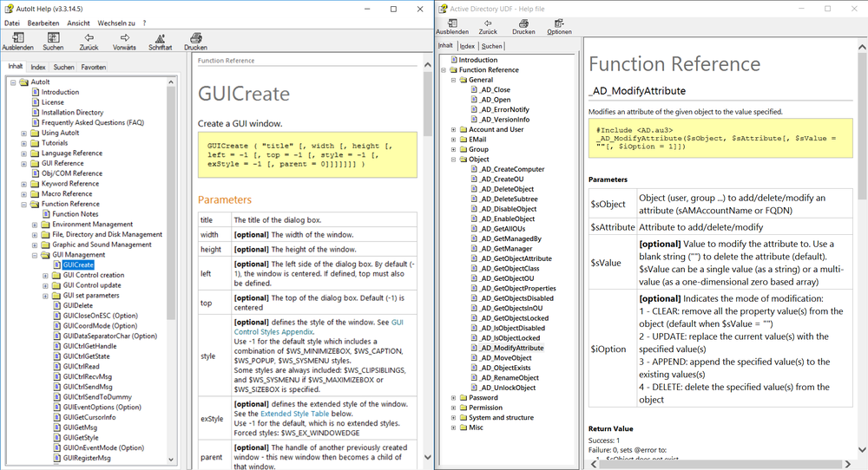This screenshot has width=868, height=470.
Task: Click the System and structure folder icon
Action: tap(464, 418)
